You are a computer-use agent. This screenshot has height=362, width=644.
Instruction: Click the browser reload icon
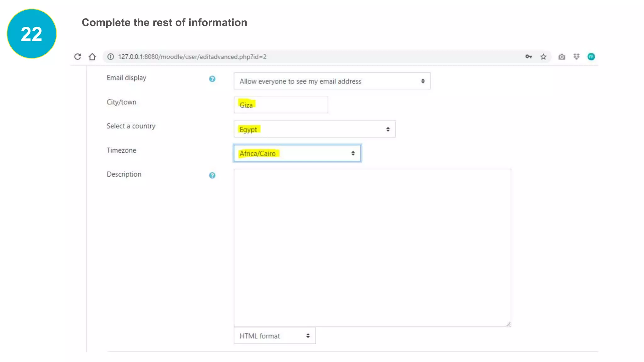[77, 57]
